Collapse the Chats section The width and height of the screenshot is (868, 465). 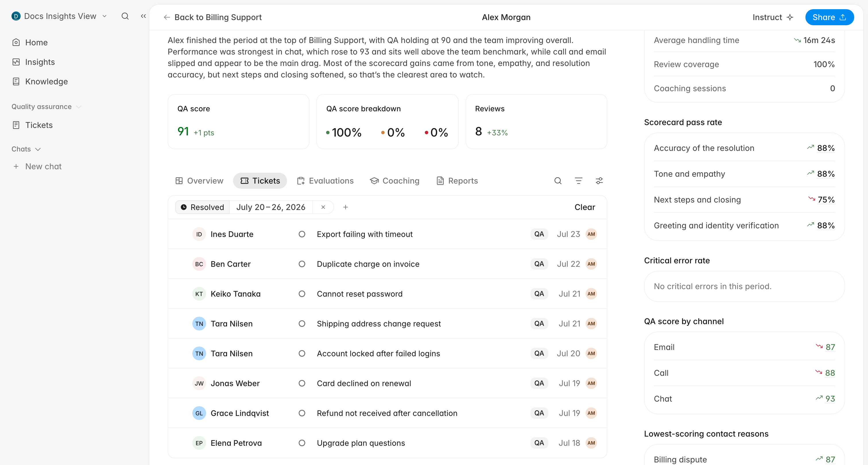coord(26,149)
